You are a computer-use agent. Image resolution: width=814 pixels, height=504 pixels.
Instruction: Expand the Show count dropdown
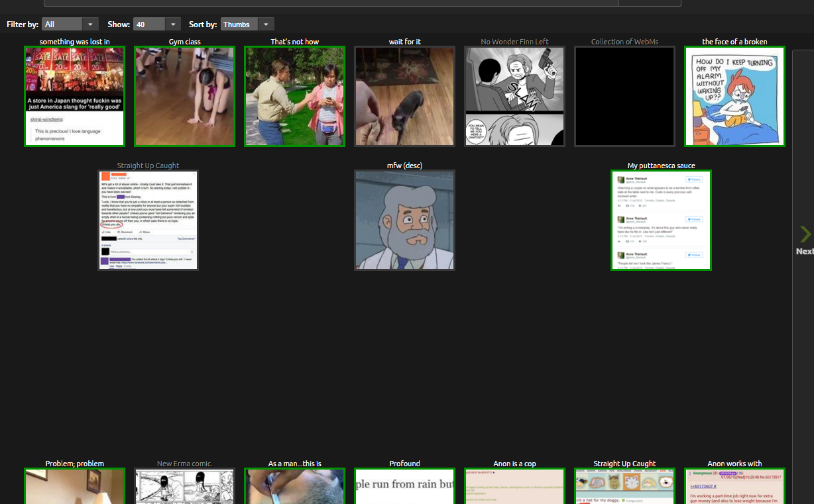click(156, 25)
